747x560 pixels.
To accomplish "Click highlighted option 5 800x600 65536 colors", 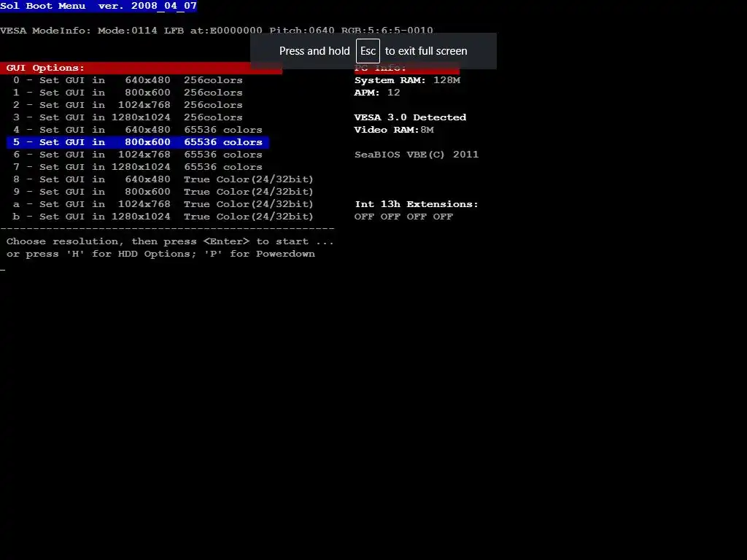I will [138, 142].
